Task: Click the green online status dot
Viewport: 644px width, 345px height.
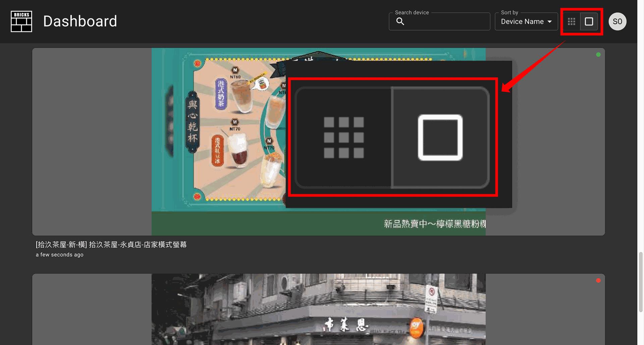Action: point(598,55)
